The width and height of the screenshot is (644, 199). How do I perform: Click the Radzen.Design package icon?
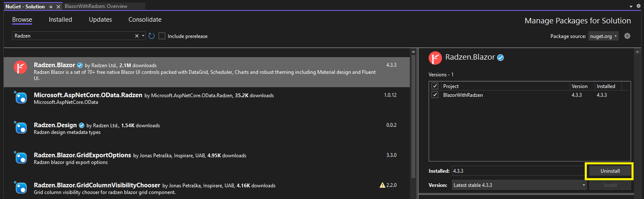pyautogui.click(x=20, y=128)
